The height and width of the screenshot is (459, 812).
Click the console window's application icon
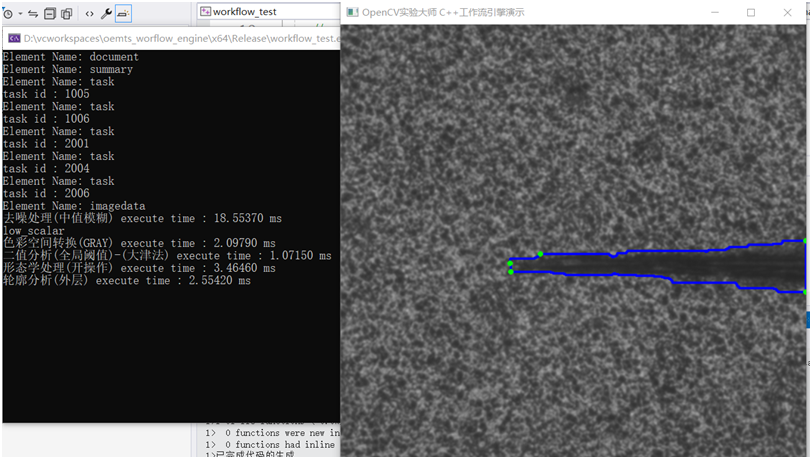pos(14,38)
